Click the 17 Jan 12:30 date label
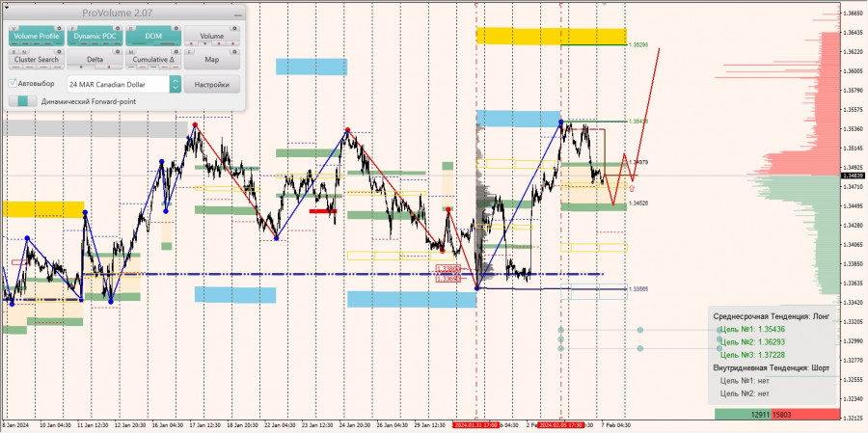The height and width of the screenshot is (433, 868). (204, 425)
